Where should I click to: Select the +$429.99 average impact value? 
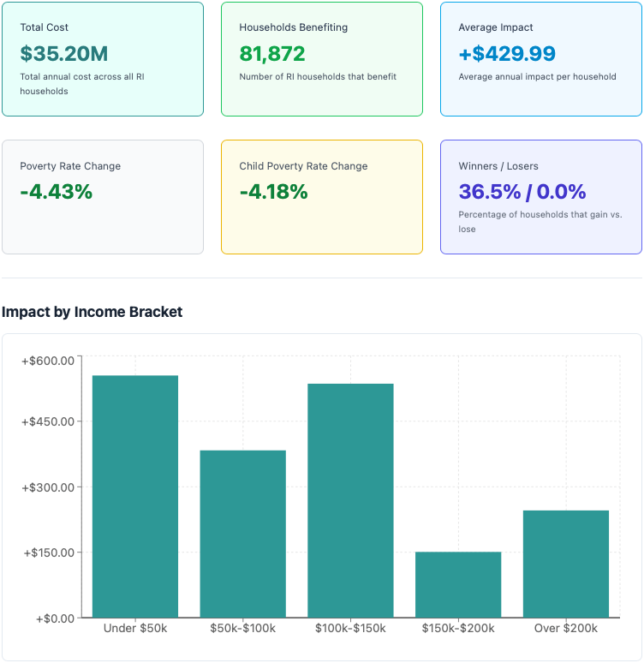point(507,54)
